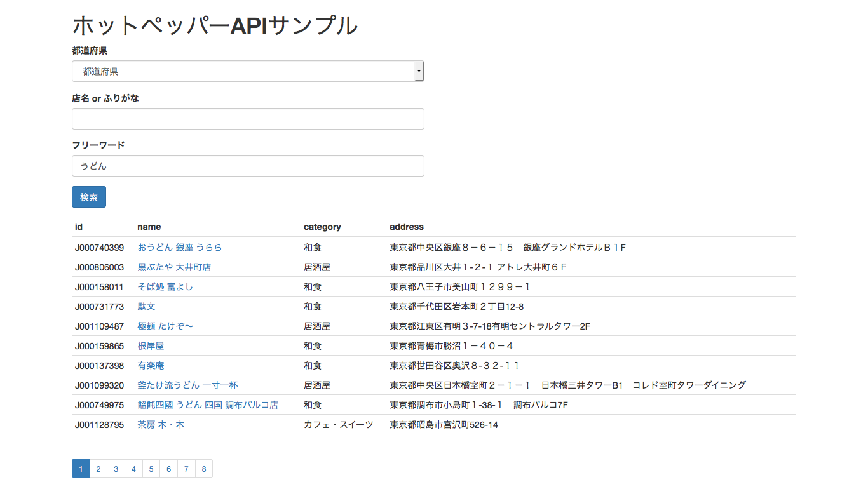The height and width of the screenshot is (494, 868).
Task: Click the id cell J001109487
Action: click(100, 326)
